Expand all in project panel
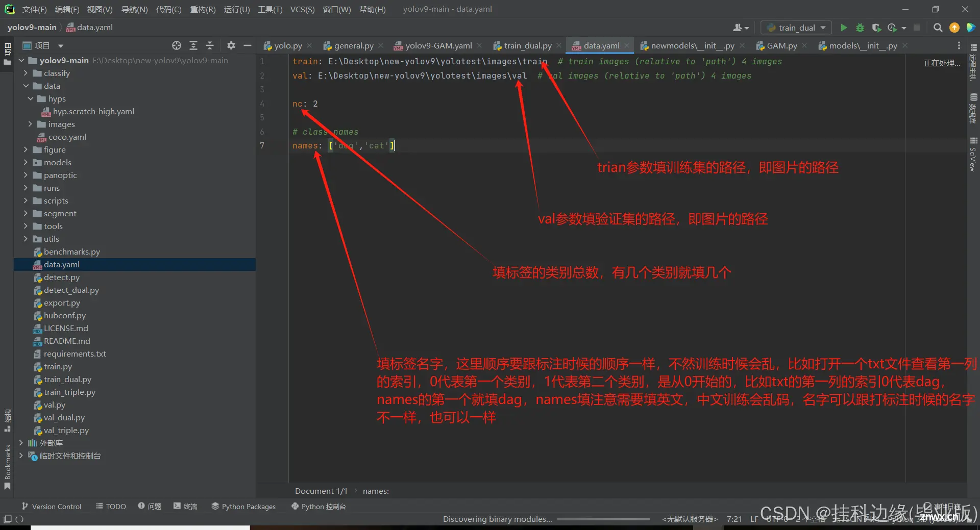Image resolution: width=980 pixels, height=530 pixels. tap(193, 45)
